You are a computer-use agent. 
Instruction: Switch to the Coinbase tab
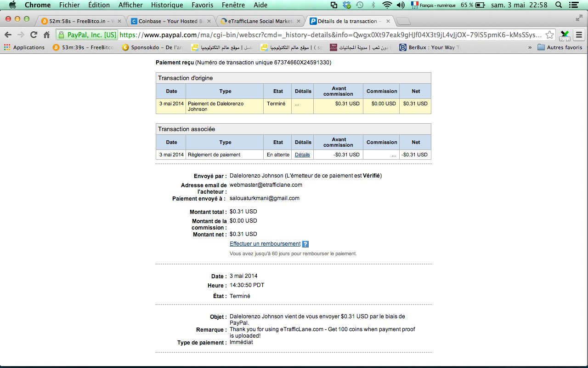tap(170, 21)
